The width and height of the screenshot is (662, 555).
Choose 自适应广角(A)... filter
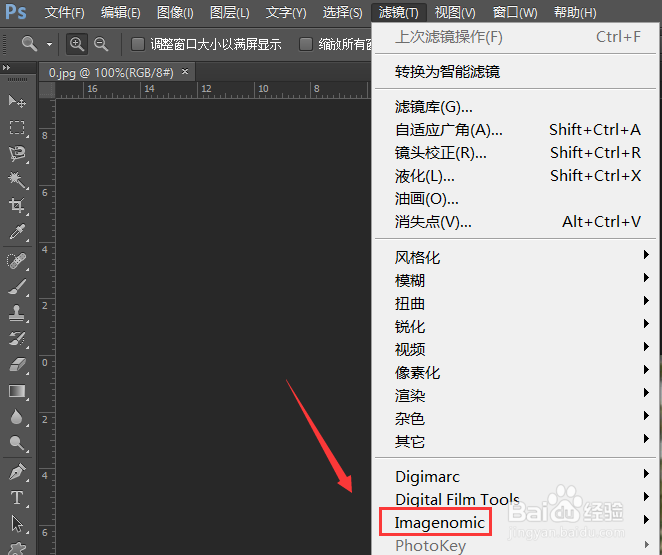[515, 130]
